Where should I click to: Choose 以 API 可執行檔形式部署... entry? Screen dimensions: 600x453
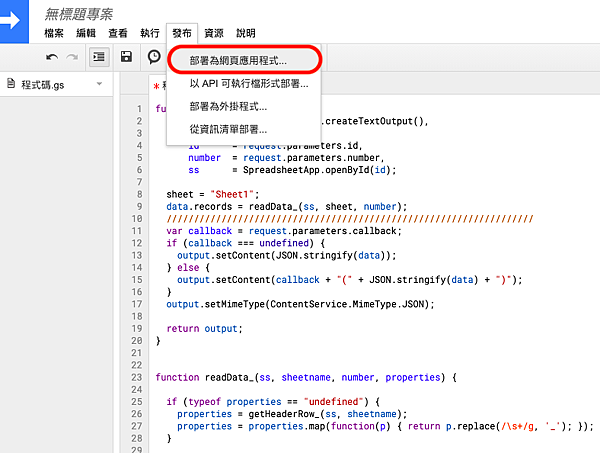pos(244,83)
